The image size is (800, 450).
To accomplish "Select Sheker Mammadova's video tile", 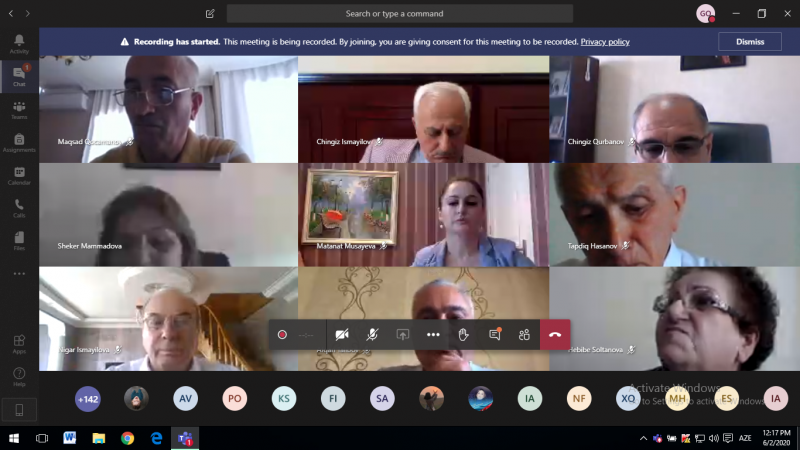I will pos(168,215).
